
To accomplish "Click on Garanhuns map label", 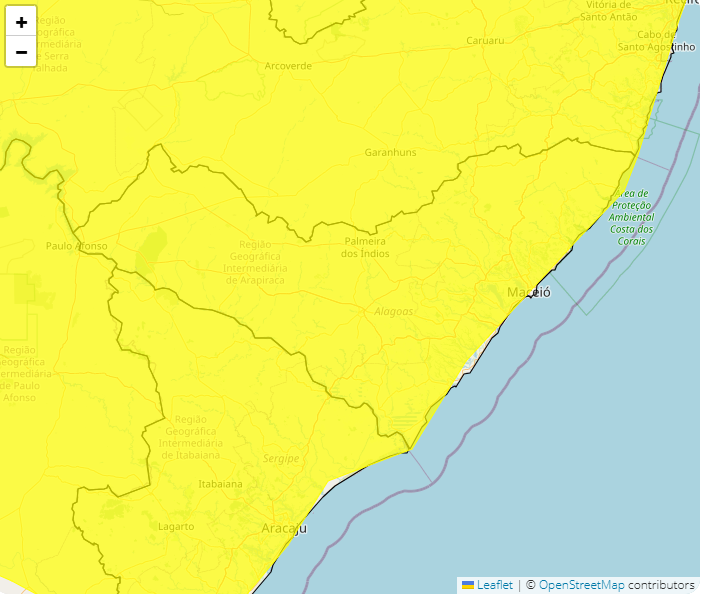I will 390,152.
